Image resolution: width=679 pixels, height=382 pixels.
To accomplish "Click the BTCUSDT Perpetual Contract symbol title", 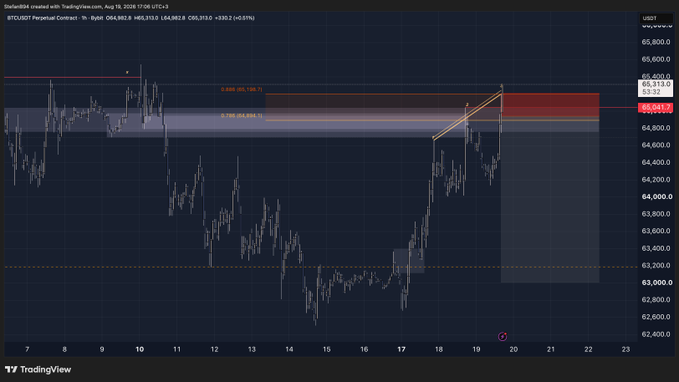I will (42, 18).
